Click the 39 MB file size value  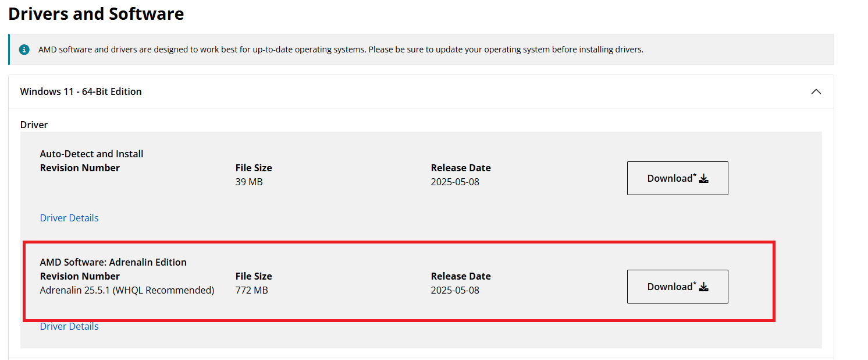tap(249, 182)
